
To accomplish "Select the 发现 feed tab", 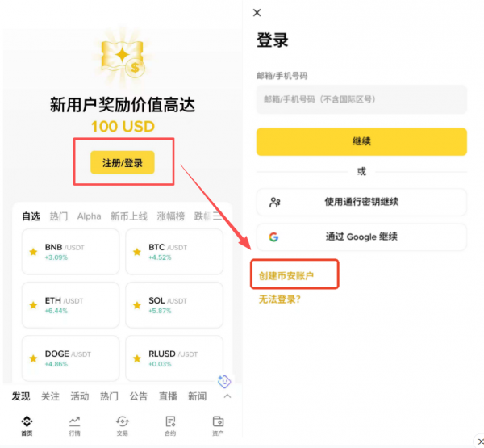I will point(21,396).
